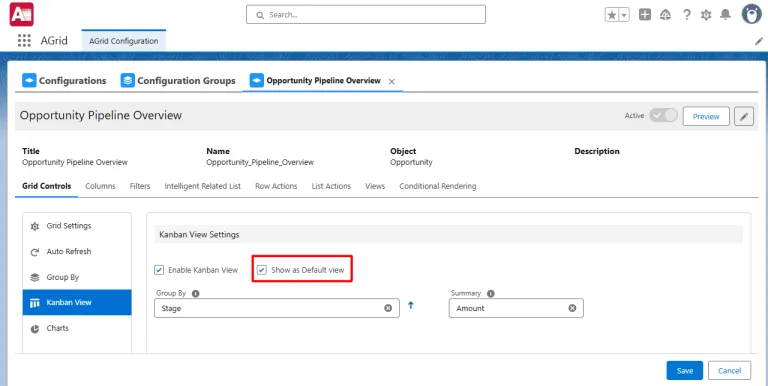Switch to the Columns tab
The width and height of the screenshot is (768, 386).
[x=100, y=186]
